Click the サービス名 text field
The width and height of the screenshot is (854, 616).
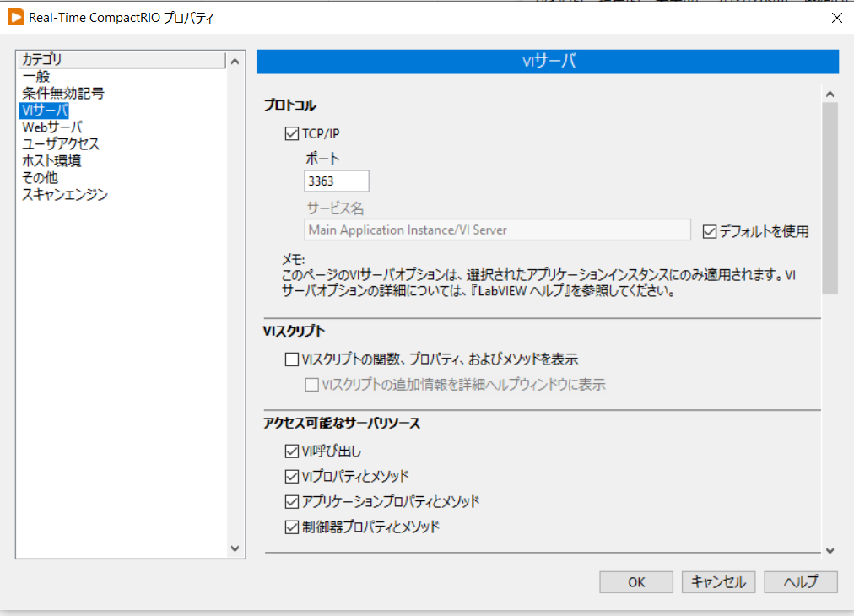point(497,230)
